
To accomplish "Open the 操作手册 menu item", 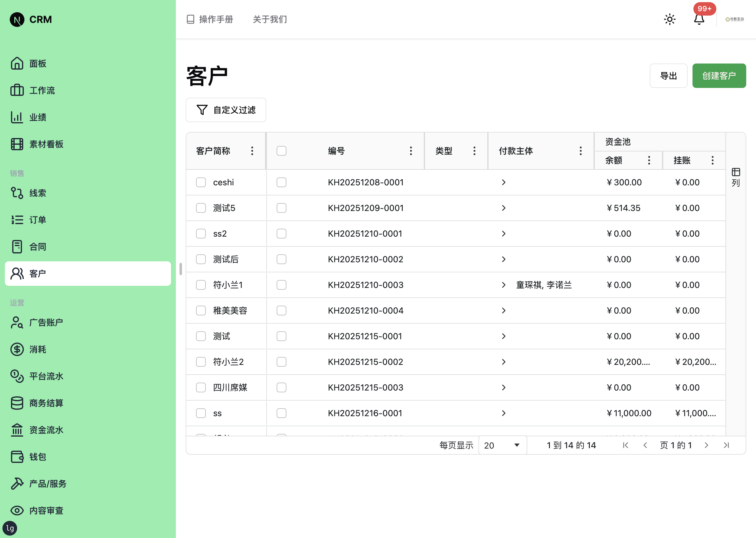I will tap(210, 19).
